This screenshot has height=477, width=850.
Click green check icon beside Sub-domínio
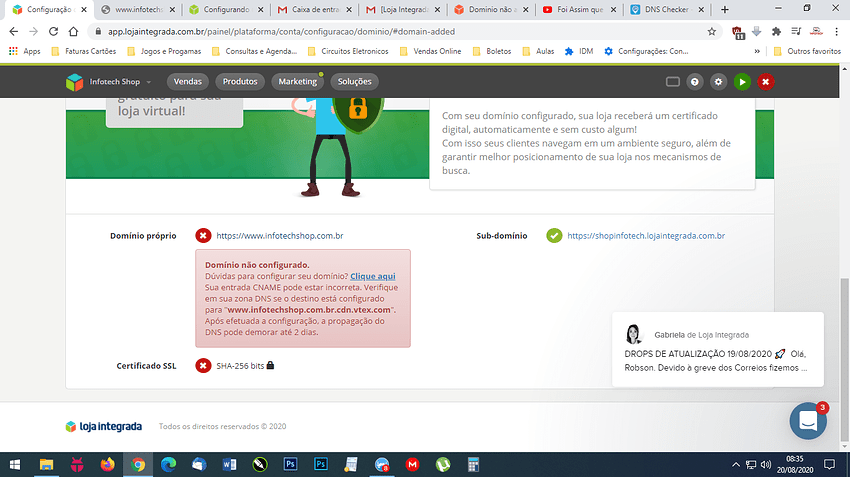(554, 236)
